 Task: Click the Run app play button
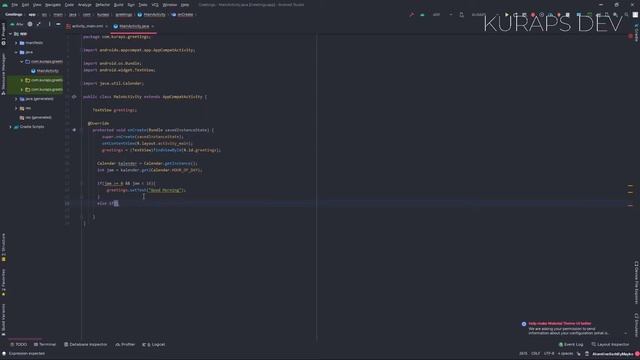tap(507, 15)
